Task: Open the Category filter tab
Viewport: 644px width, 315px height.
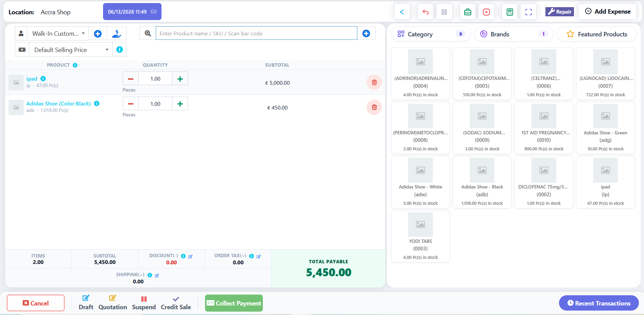Action: click(431, 34)
